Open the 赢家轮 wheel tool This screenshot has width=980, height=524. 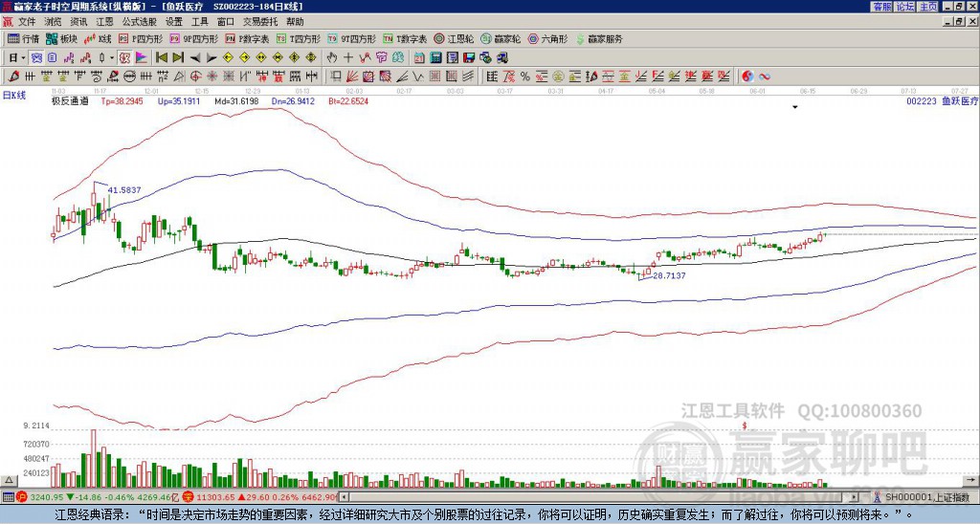point(501,38)
